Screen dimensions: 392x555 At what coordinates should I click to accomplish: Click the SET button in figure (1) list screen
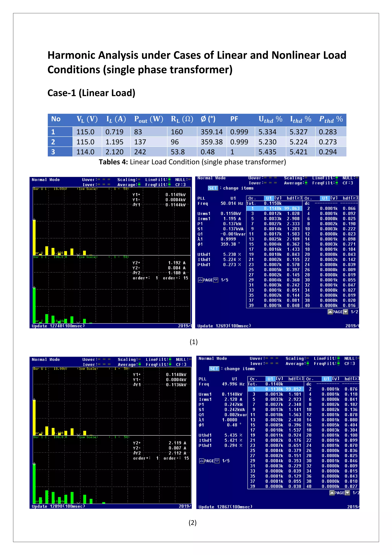tap(213, 188)
